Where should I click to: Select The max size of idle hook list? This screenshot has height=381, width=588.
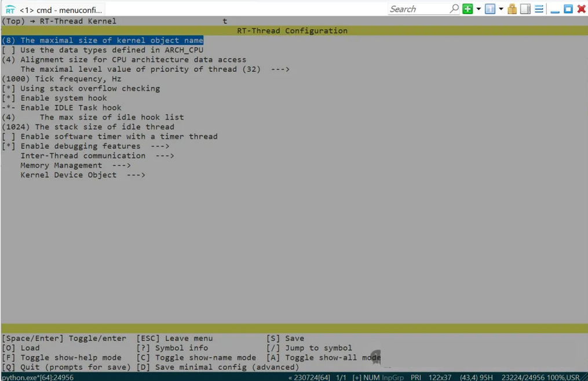click(x=93, y=118)
